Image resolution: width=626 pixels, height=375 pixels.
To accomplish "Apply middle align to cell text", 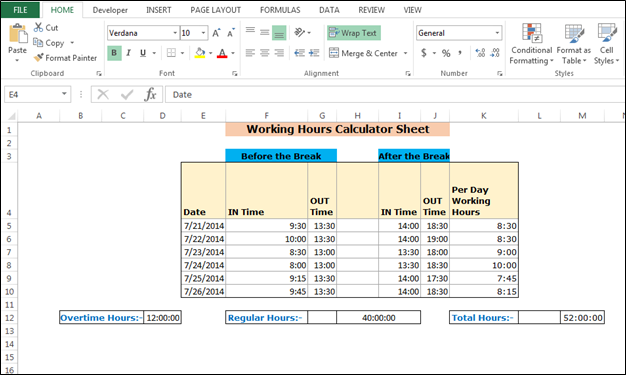I will pyautogui.click(x=265, y=32).
